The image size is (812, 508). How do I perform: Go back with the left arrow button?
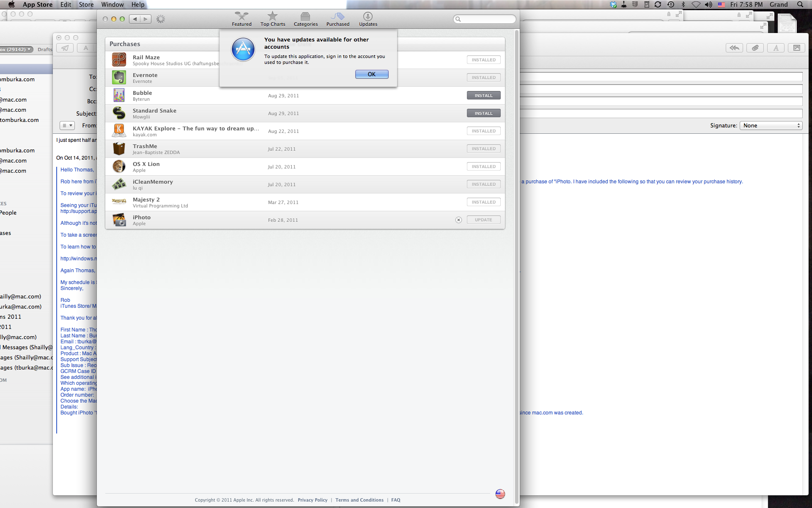tap(135, 19)
